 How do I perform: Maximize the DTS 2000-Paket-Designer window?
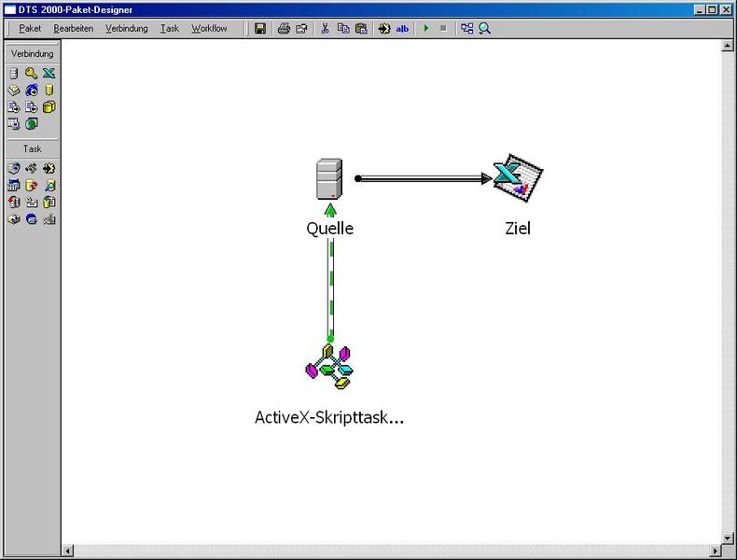click(712, 9)
